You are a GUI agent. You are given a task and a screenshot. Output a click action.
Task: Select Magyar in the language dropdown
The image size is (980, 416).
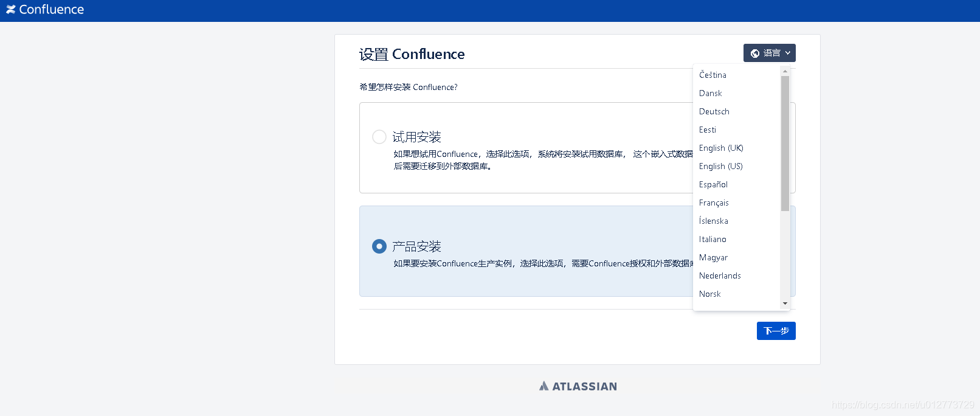tap(713, 257)
